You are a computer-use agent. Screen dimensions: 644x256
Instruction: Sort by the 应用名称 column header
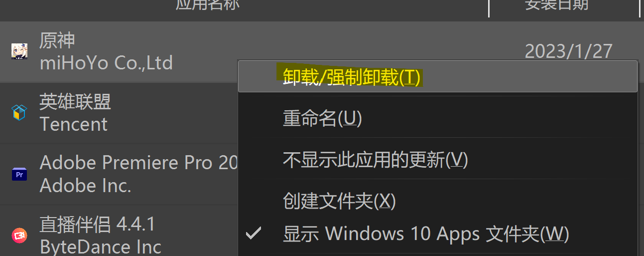[x=208, y=4]
